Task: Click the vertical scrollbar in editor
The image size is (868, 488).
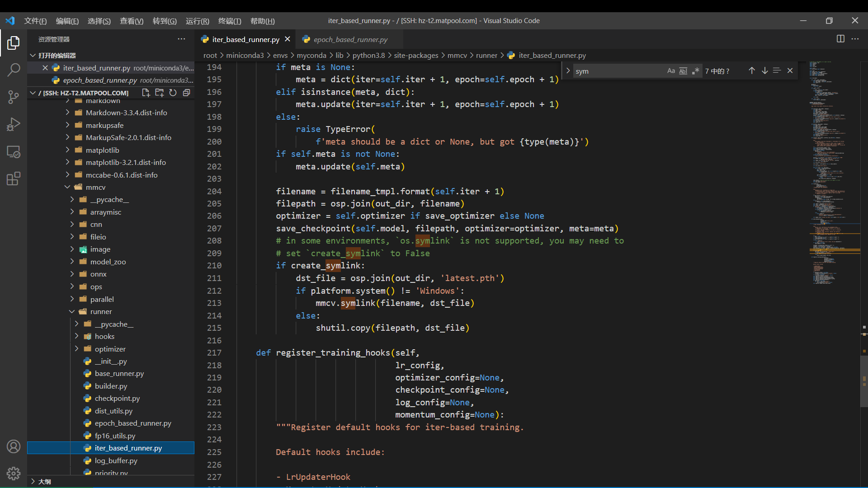Action: click(864, 382)
